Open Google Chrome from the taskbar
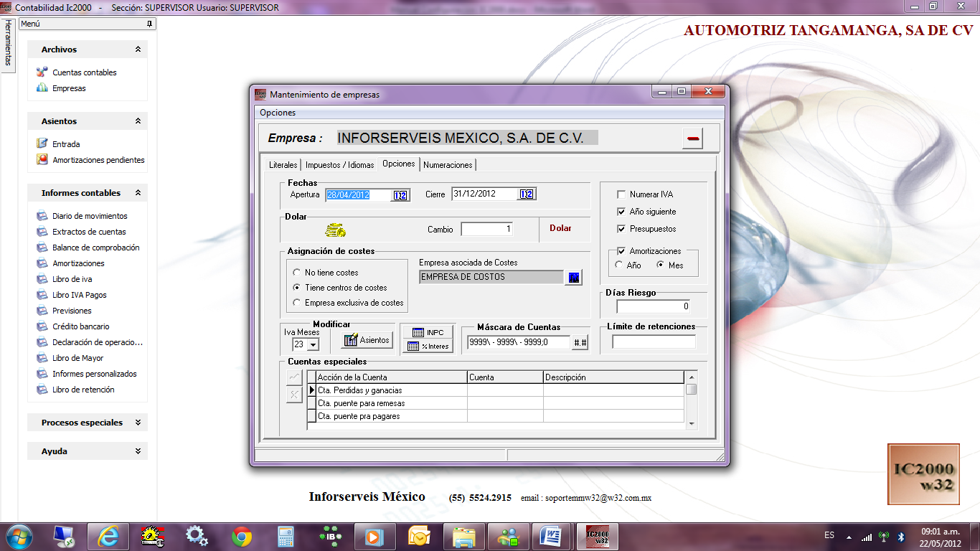 (242, 537)
